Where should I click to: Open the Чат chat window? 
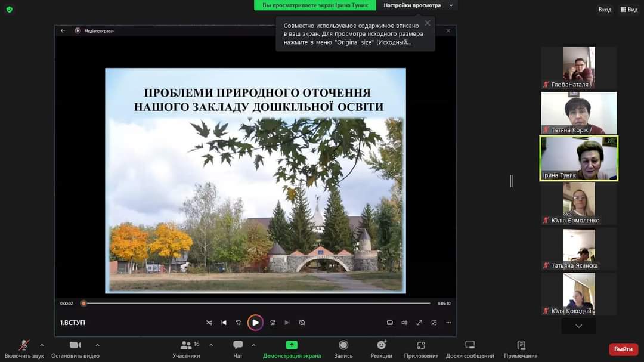pyautogui.click(x=238, y=349)
